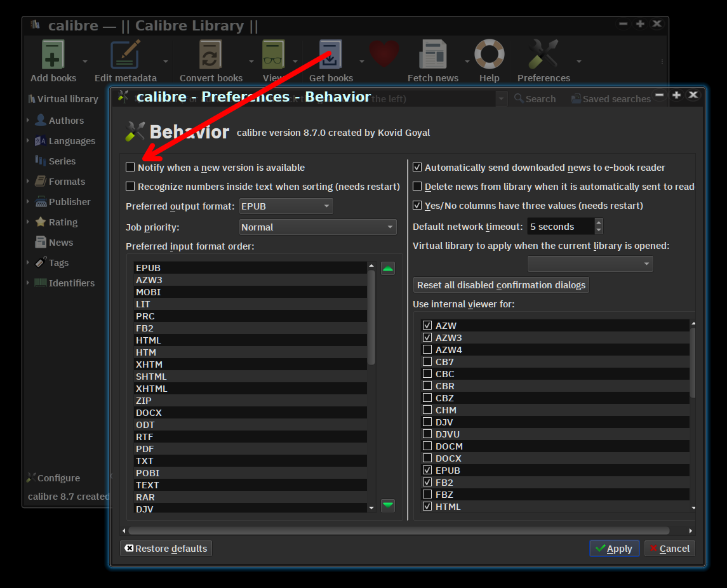The image size is (727, 588).
Task: Click the horizontal scrollbar of the preferences panel
Action: pos(398,531)
